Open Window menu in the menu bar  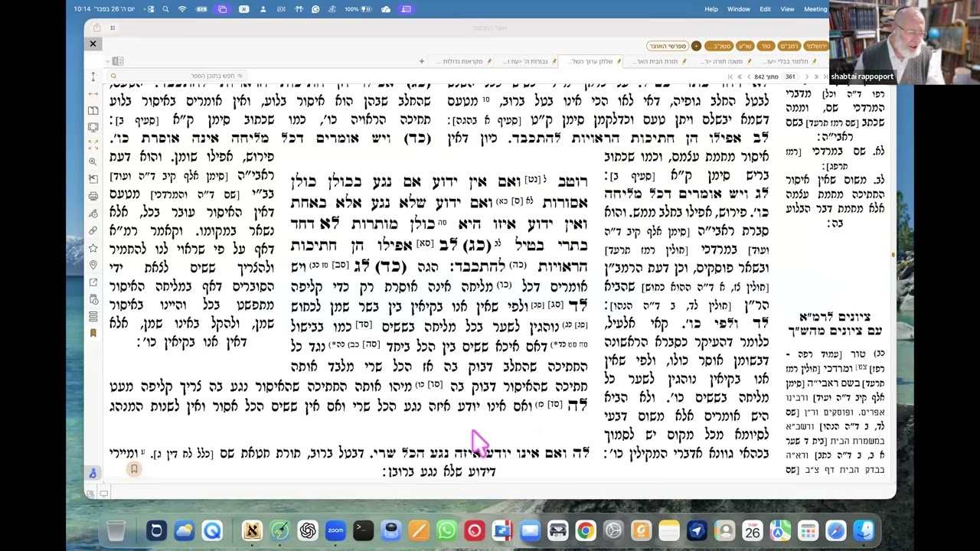(738, 9)
